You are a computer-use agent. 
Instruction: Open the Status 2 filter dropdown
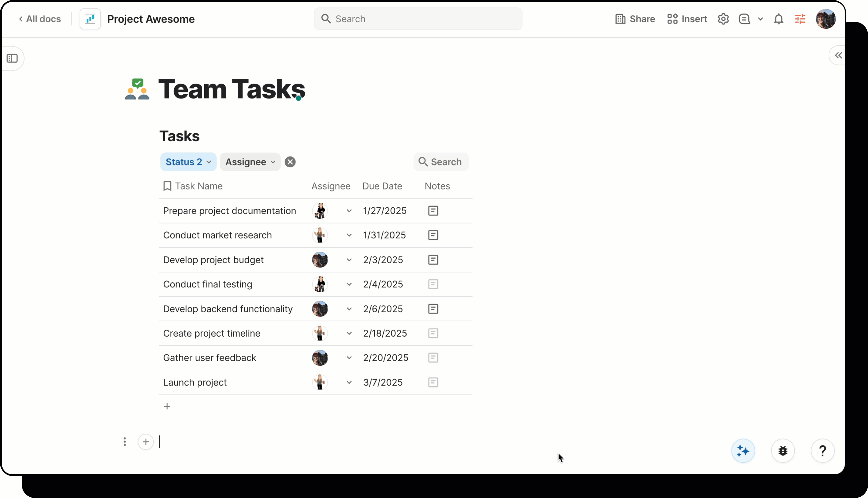pos(188,162)
